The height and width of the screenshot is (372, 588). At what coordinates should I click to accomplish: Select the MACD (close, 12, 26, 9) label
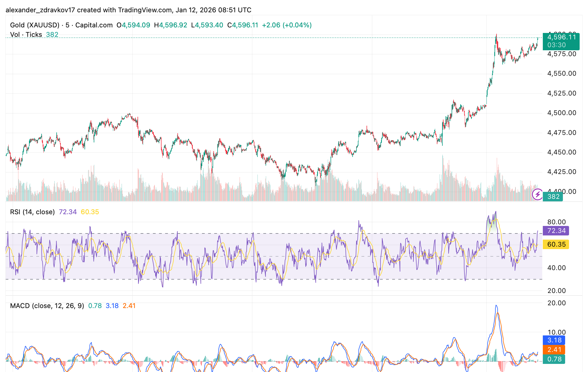coord(47,306)
